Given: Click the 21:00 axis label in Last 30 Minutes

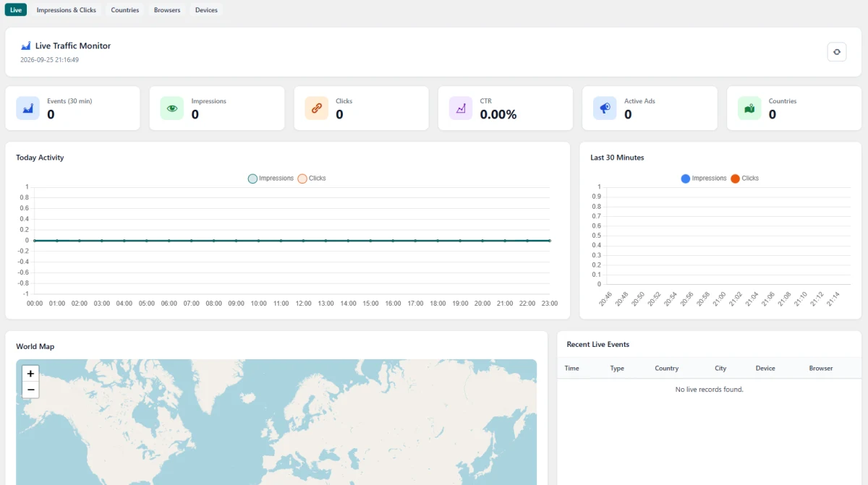Looking at the screenshot, I should [x=718, y=300].
